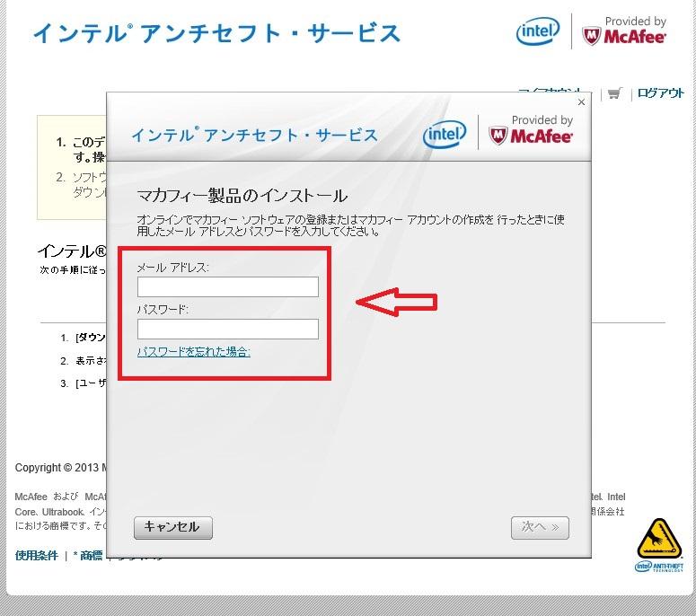Viewport: 696px width, 616px height.
Task: Click the メール アドレス label
Action: point(172,268)
